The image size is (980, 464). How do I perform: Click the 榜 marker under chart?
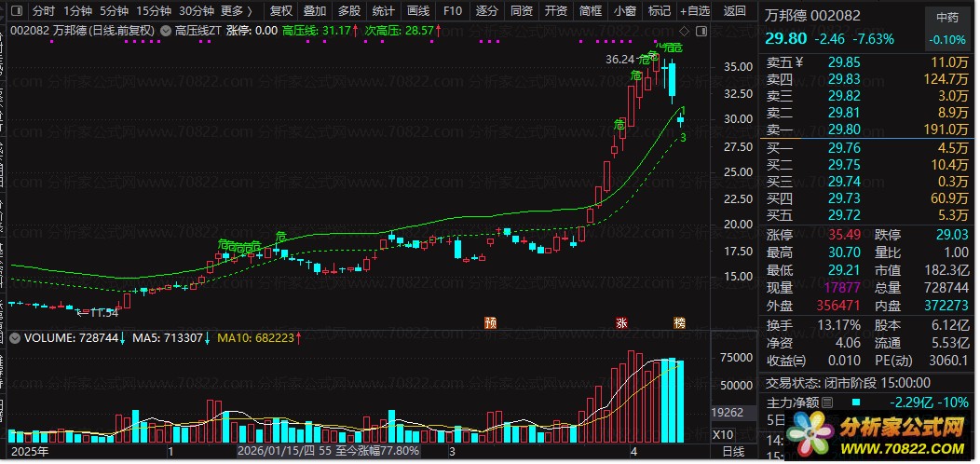[679, 322]
